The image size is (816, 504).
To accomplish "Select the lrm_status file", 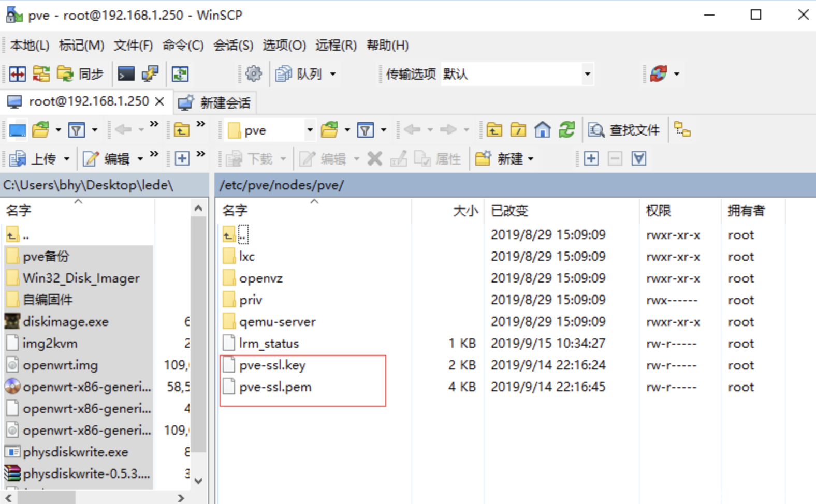I will pyautogui.click(x=269, y=344).
